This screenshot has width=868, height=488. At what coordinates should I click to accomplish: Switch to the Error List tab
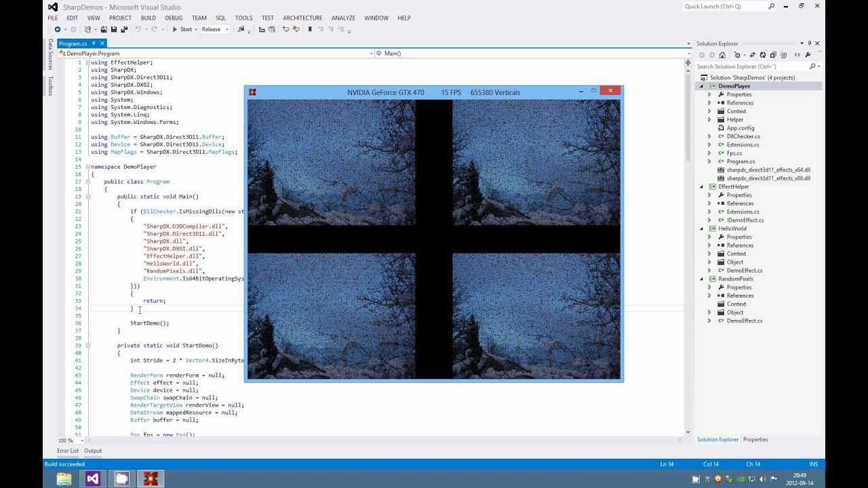point(67,451)
